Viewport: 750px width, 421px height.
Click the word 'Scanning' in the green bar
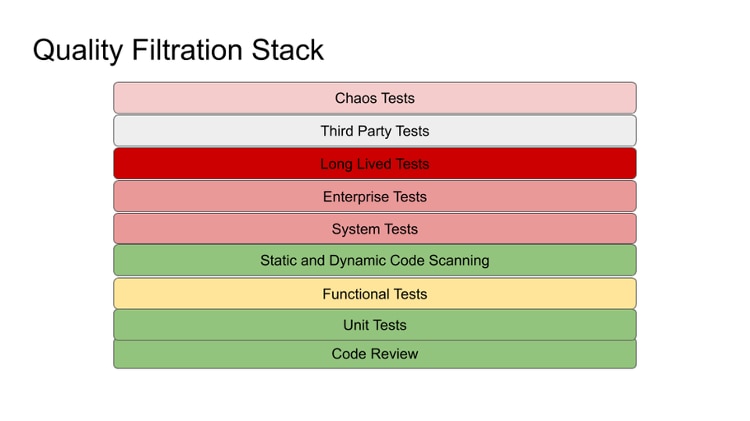click(459, 261)
